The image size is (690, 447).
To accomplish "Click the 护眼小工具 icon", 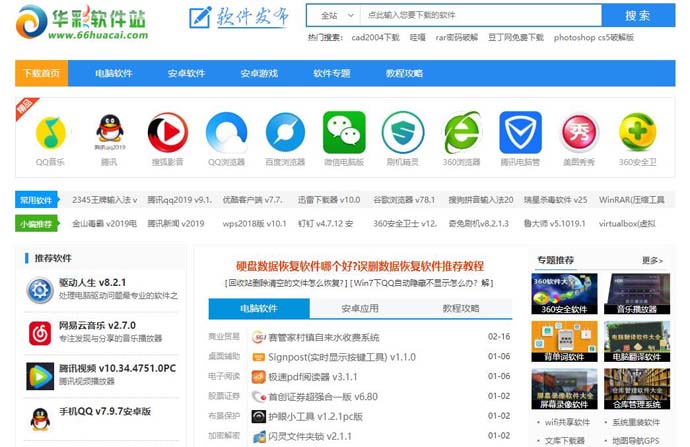I will pos(258,417).
